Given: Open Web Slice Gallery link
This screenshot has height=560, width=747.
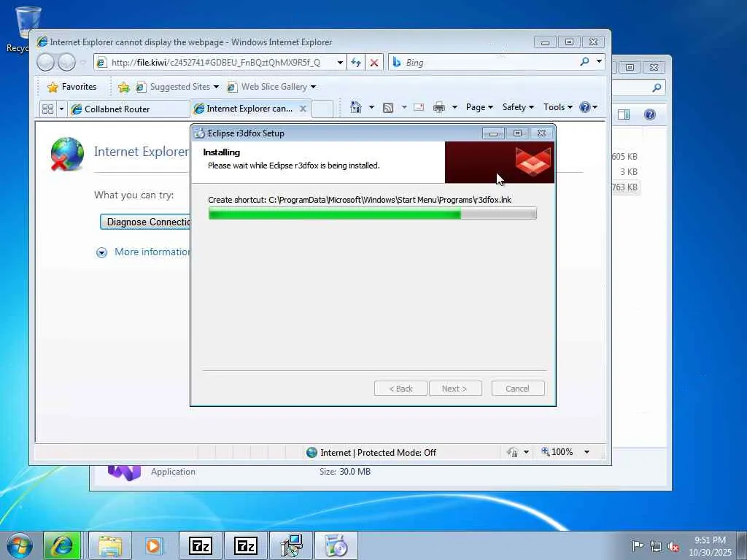Looking at the screenshot, I should [267, 87].
